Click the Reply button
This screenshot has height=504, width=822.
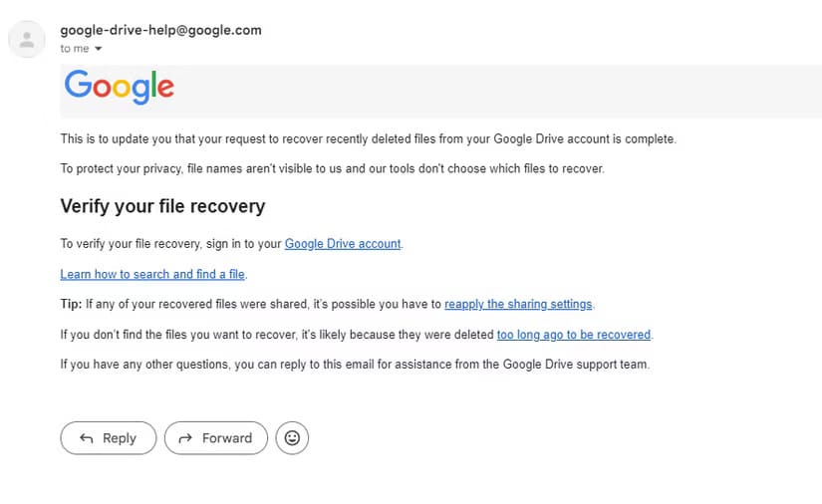pos(109,438)
